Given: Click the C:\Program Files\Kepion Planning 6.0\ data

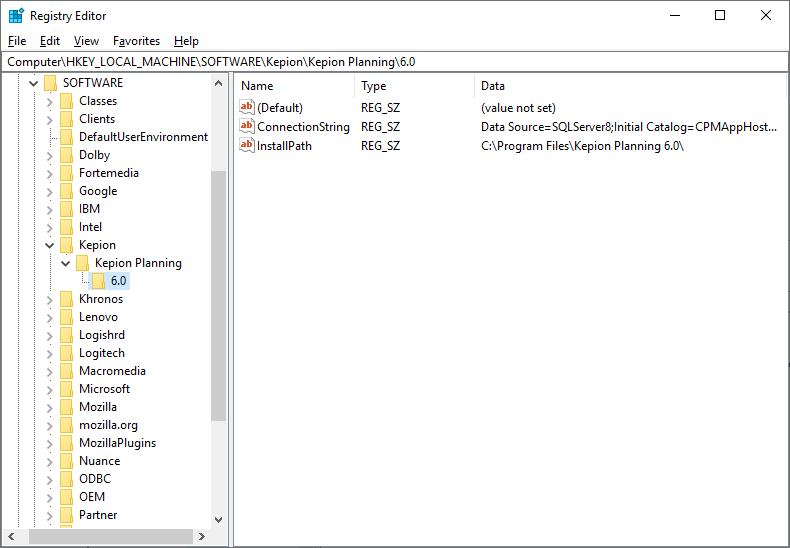Looking at the screenshot, I should point(582,146).
